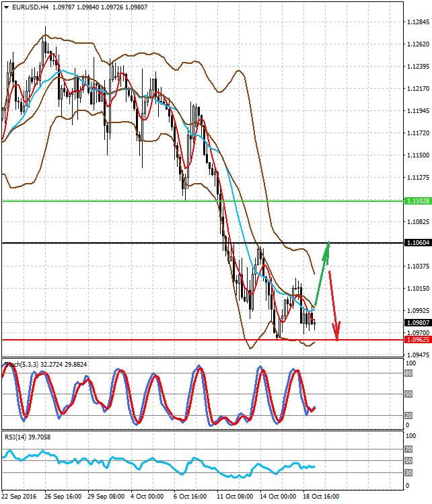Open the EURUSD,H4 chart dropdown triangle
This screenshot has height=504, width=432.
point(6,7)
